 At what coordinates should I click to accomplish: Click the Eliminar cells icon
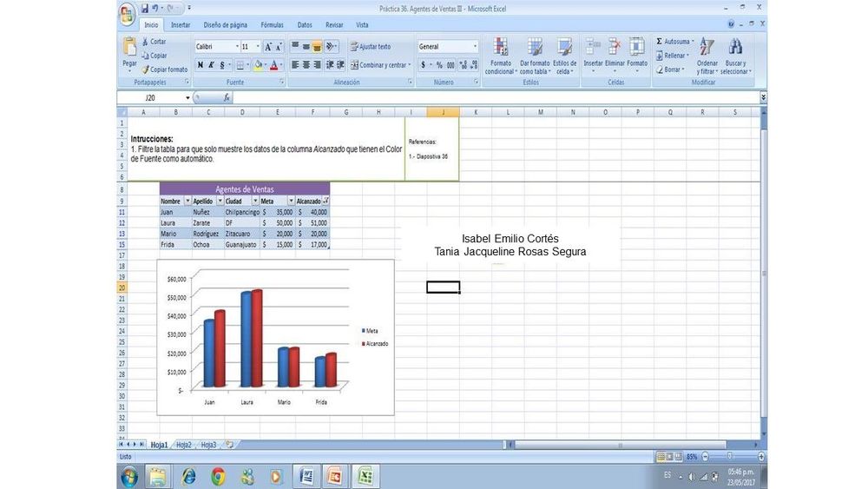pos(615,48)
